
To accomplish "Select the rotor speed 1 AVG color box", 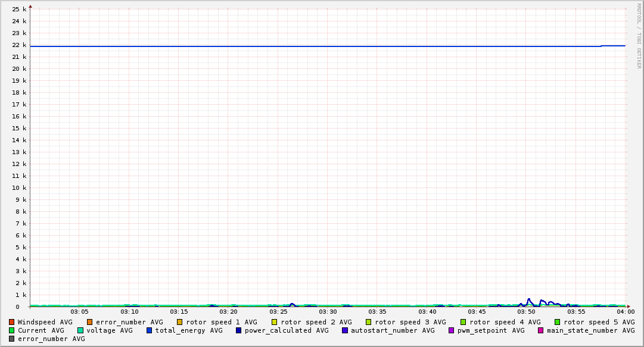I will 181,322.
